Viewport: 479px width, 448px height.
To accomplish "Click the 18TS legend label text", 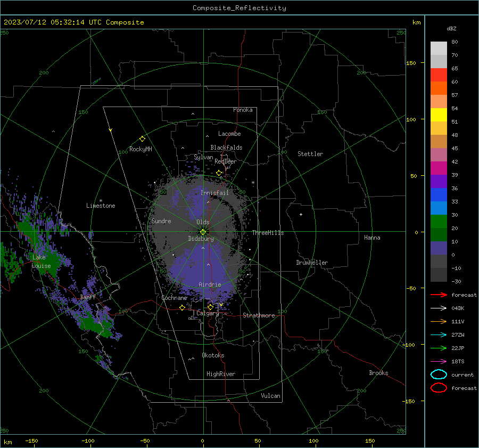I will (x=458, y=362).
